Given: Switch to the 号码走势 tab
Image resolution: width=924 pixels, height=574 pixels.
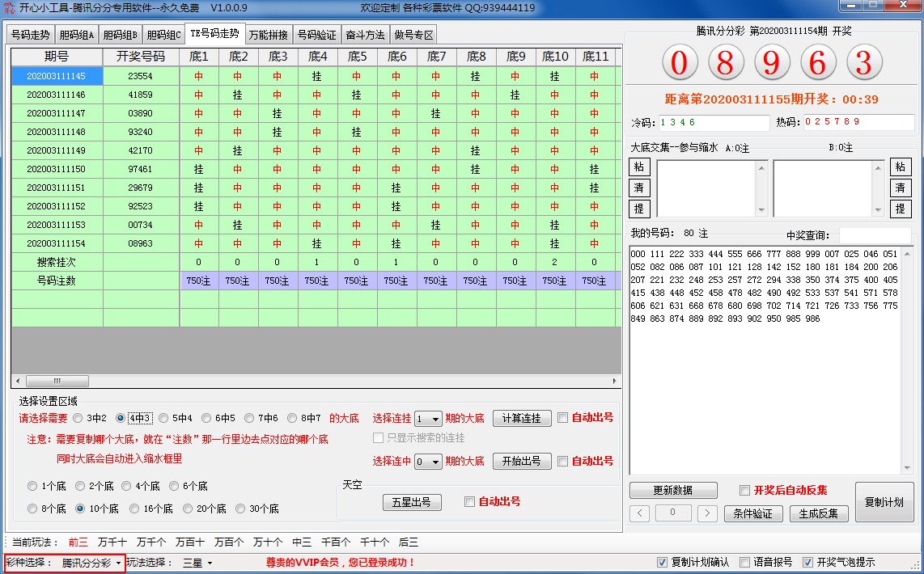Looking at the screenshot, I should pos(31,36).
